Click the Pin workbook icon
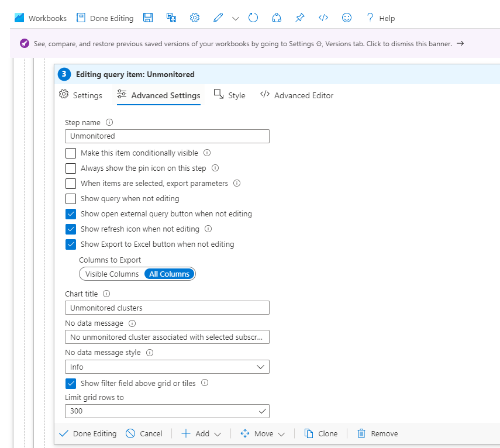The height and width of the screenshot is (448, 500). point(299,18)
